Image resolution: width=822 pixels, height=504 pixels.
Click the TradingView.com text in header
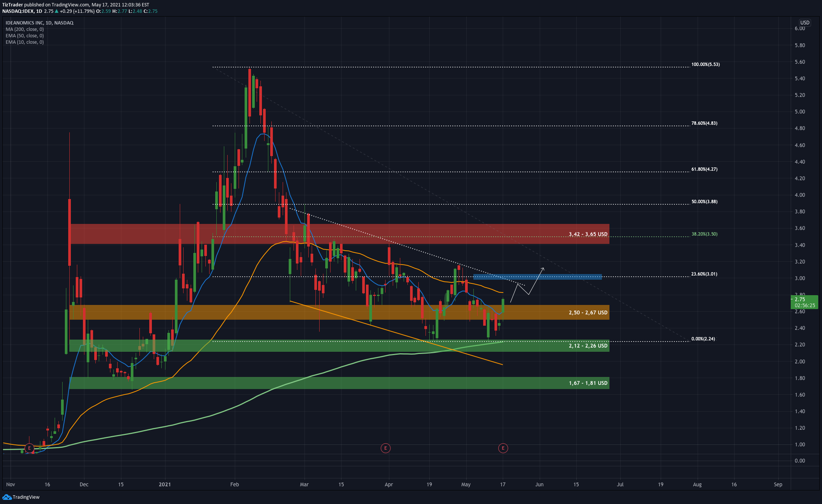[70, 5]
